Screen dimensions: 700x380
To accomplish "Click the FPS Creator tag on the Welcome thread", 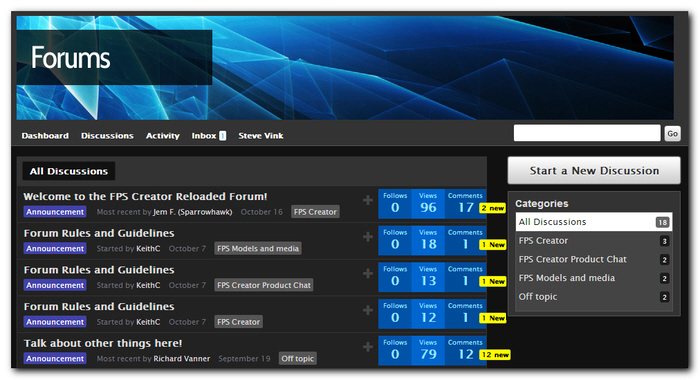I will [315, 212].
